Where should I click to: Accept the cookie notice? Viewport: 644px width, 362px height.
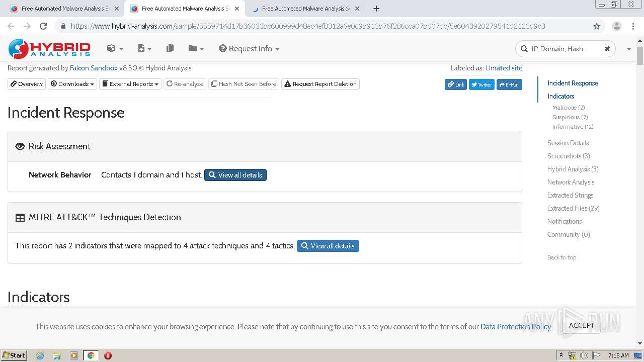pos(581,325)
